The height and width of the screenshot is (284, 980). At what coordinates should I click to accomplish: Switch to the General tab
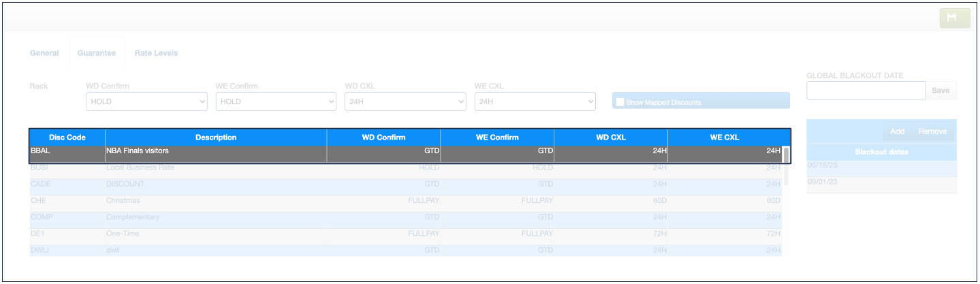point(44,53)
